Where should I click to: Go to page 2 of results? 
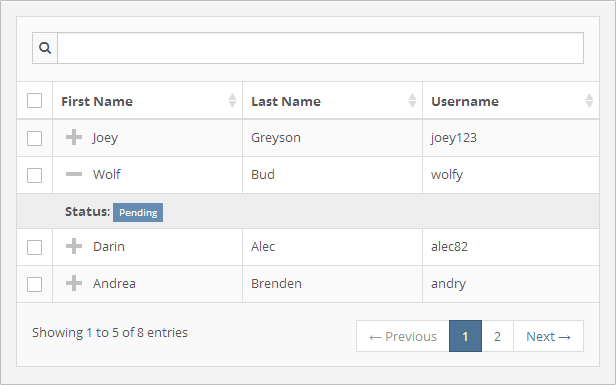pyautogui.click(x=497, y=336)
